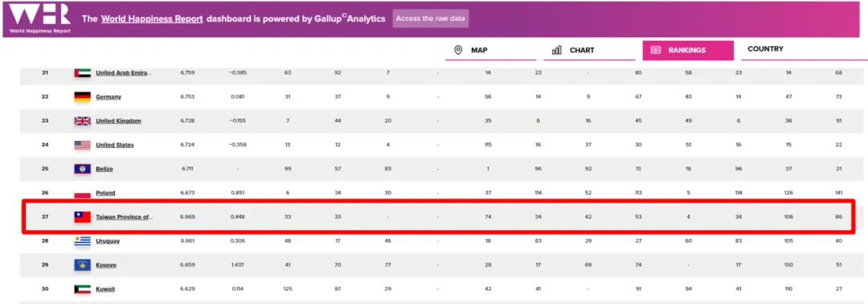
Task: Click the Kosovo flag icon
Action: 82,265
